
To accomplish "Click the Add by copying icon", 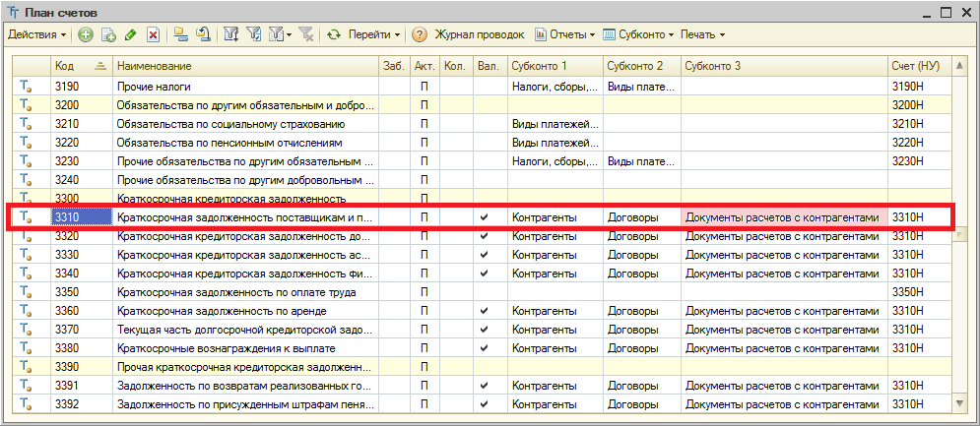I will (x=108, y=34).
